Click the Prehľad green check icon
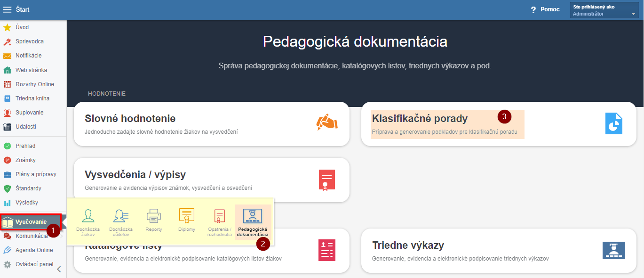Screen dimensions: 644x278 click(7, 146)
